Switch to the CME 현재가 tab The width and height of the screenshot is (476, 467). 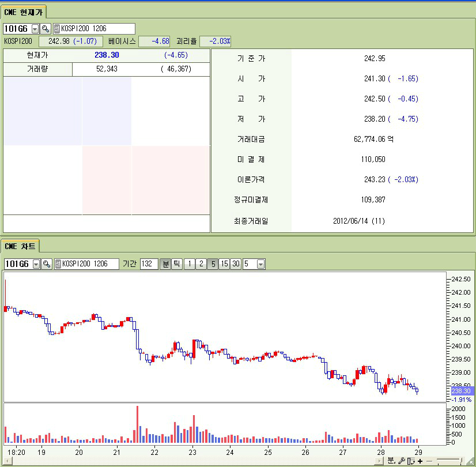click(23, 12)
